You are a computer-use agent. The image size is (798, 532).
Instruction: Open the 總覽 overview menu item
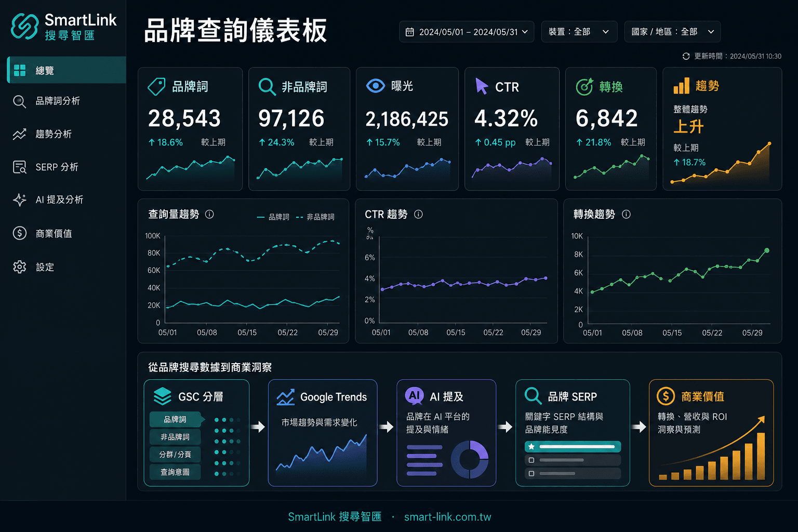coord(66,70)
